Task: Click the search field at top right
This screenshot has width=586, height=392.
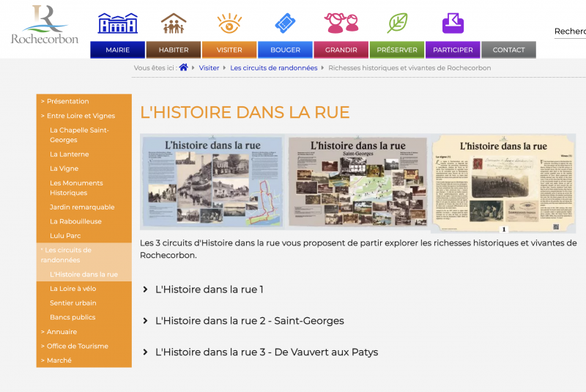Action: click(570, 32)
